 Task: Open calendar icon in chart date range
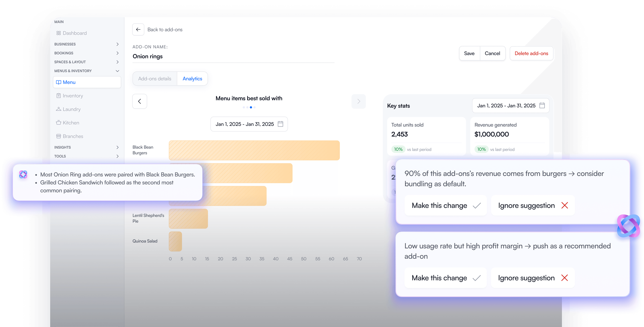click(280, 124)
